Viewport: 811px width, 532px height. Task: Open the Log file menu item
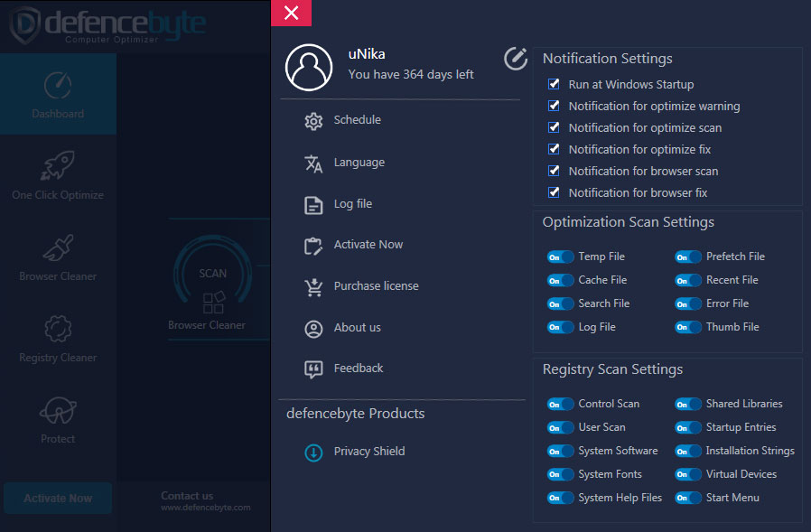click(353, 204)
